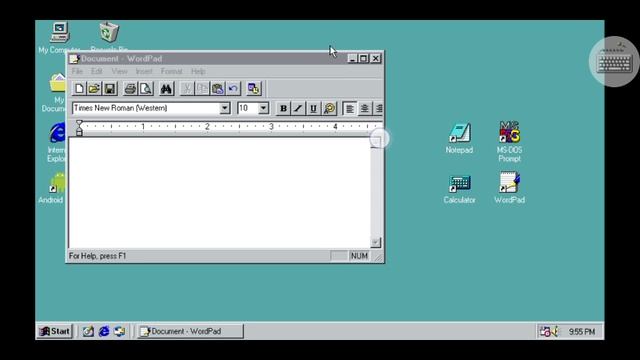Open the Edit menu
The height and width of the screenshot is (360, 640).
[x=97, y=71]
